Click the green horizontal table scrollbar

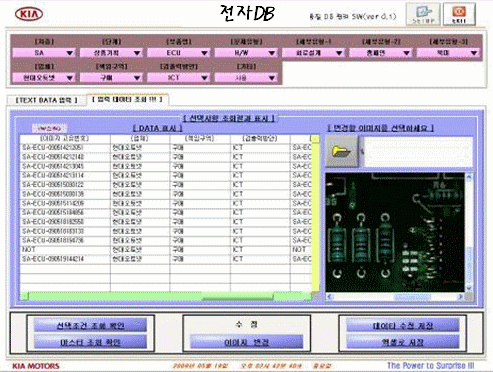pos(166,296)
